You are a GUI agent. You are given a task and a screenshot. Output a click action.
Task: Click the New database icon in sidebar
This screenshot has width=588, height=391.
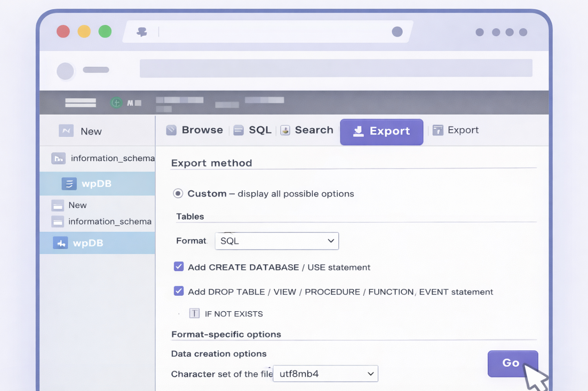click(x=66, y=131)
